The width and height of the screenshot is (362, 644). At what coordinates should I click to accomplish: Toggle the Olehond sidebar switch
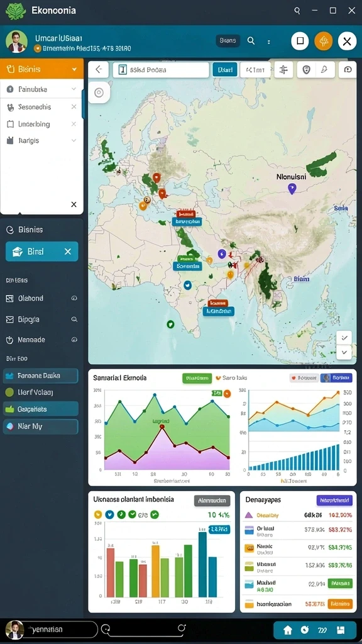74,299
